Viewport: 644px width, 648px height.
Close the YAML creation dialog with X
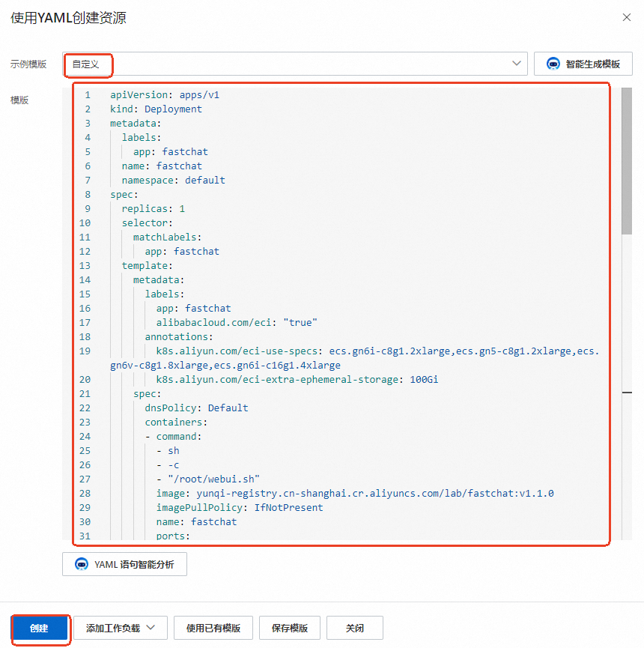click(627, 17)
